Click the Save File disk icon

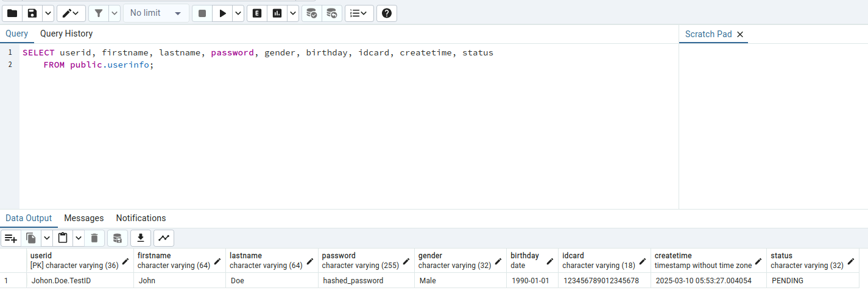(x=32, y=13)
